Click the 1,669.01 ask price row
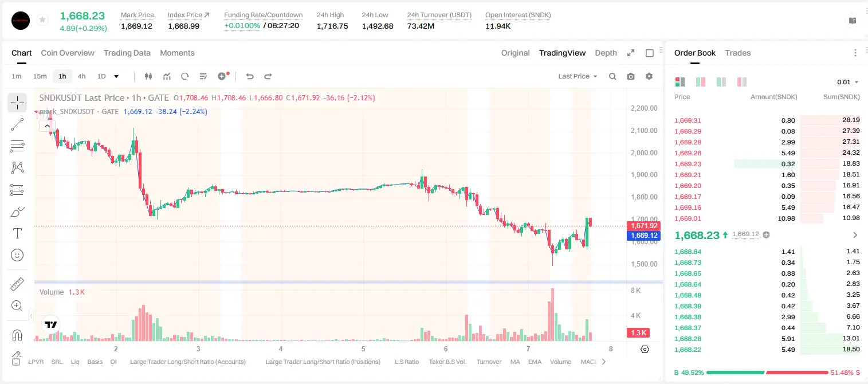 pos(767,218)
